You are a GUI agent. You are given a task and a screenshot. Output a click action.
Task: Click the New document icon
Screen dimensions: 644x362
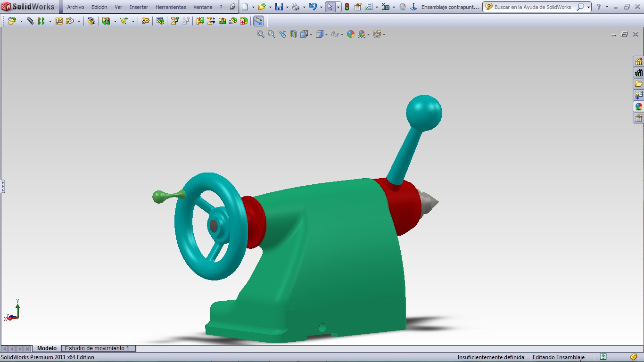click(x=245, y=7)
